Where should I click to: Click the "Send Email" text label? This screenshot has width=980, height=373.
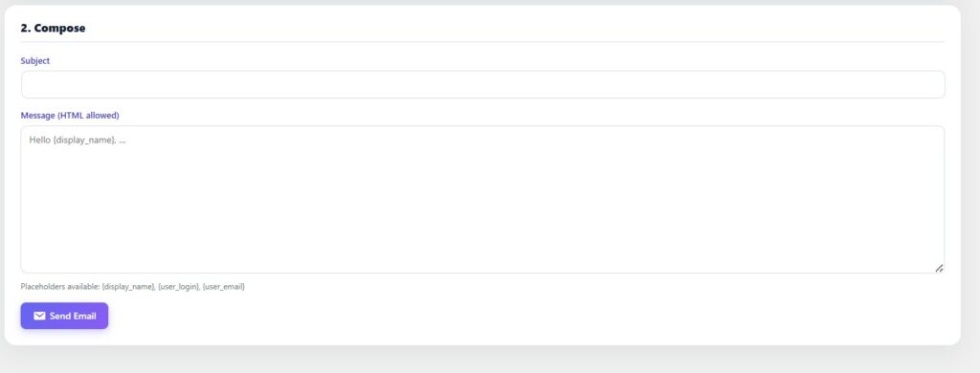[x=73, y=317]
